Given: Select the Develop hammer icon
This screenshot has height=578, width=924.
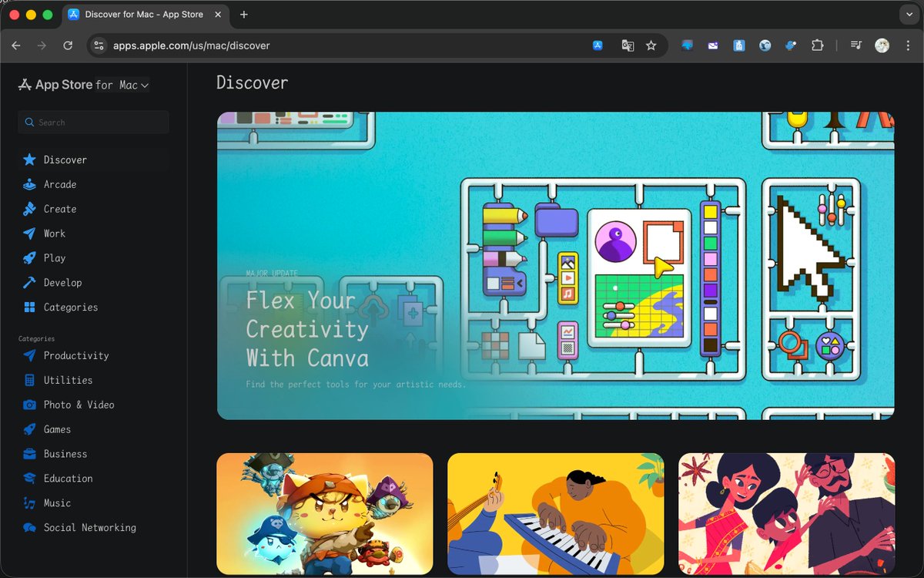Looking at the screenshot, I should 29,283.
